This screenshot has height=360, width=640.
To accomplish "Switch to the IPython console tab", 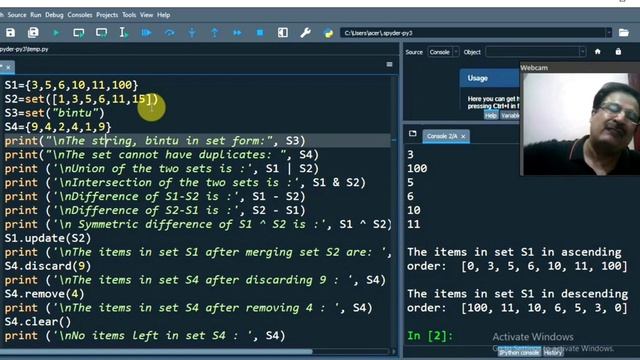I will coord(519,353).
